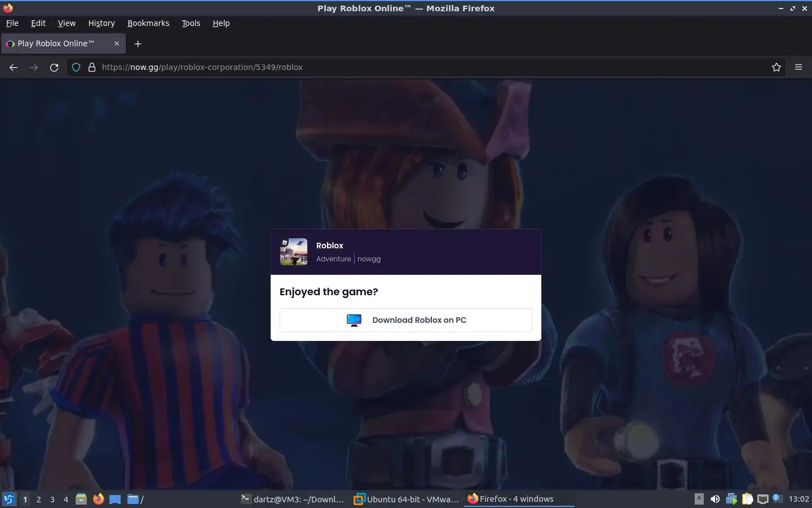Click Firefox logo in the title bar

click(7, 8)
